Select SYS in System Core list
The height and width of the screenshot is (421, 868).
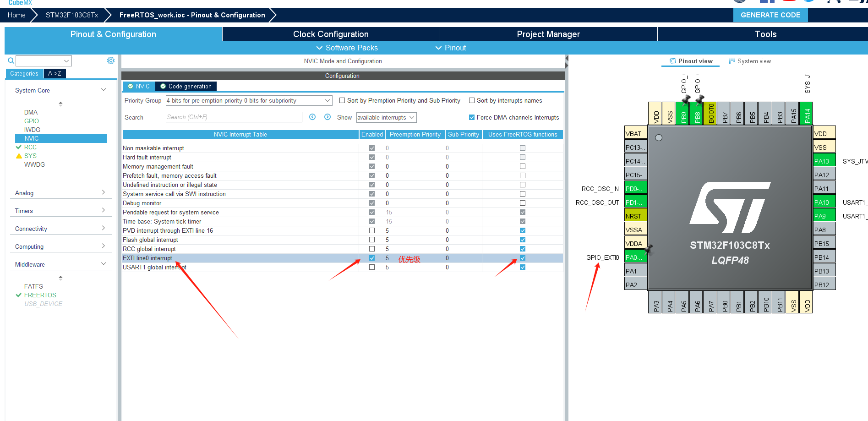point(30,156)
